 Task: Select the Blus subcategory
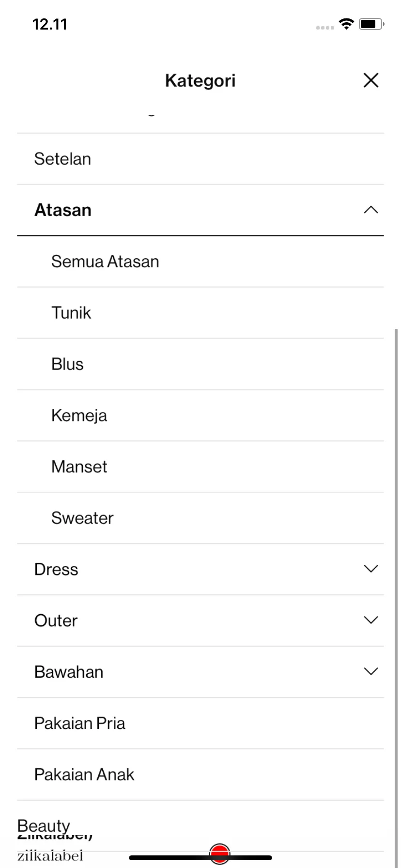(x=200, y=364)
